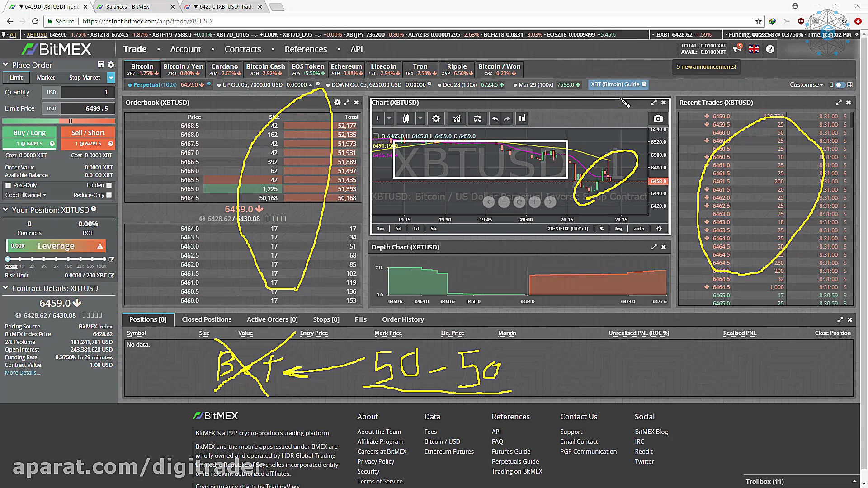The width and height of the screenshot is (868, 488).
Task: Expand Positions panel to fullscreen
Action: click(x=840, y=319)
